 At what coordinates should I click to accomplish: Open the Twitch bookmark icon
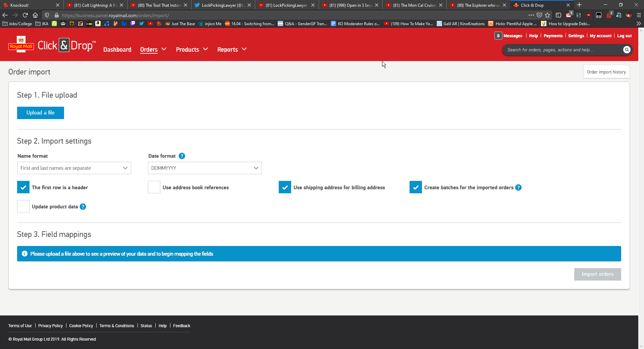(133, 23)
